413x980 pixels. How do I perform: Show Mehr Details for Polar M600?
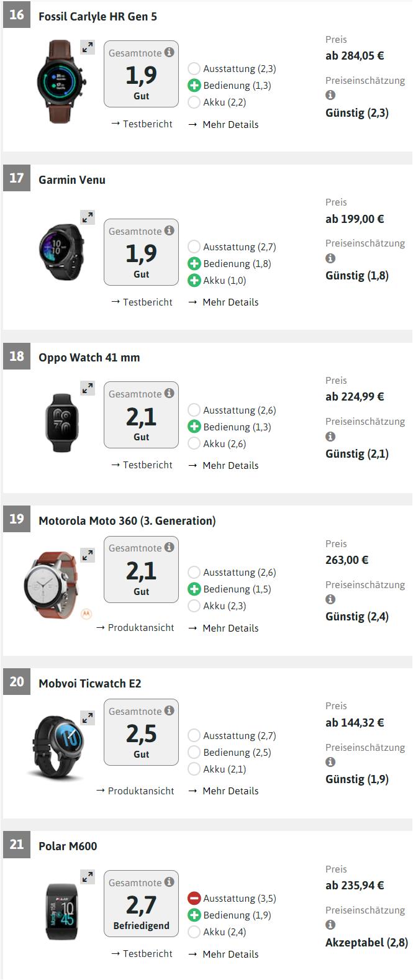(224, 954)
